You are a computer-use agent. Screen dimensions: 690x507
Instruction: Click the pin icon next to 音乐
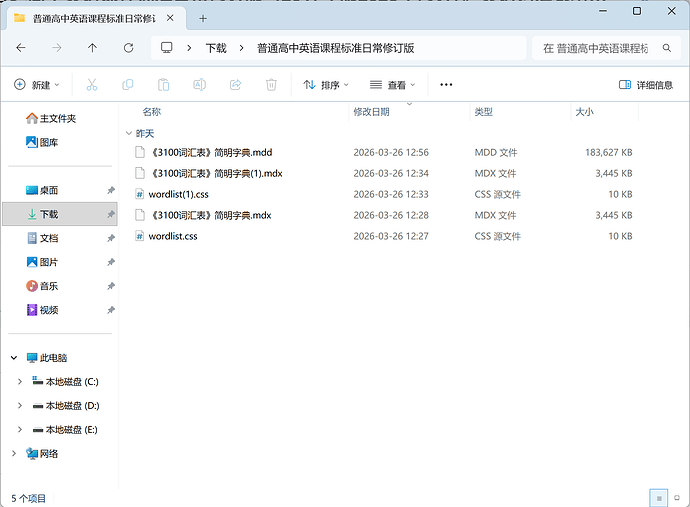pos(111,286)
